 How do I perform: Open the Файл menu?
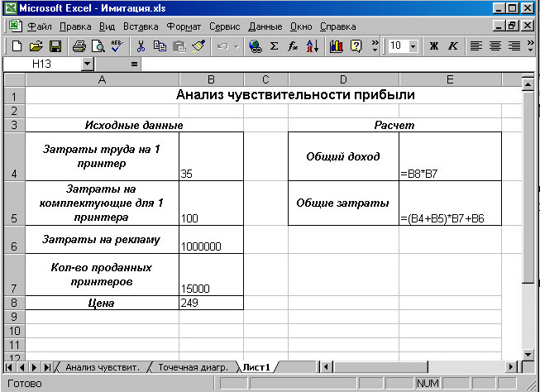39,26
